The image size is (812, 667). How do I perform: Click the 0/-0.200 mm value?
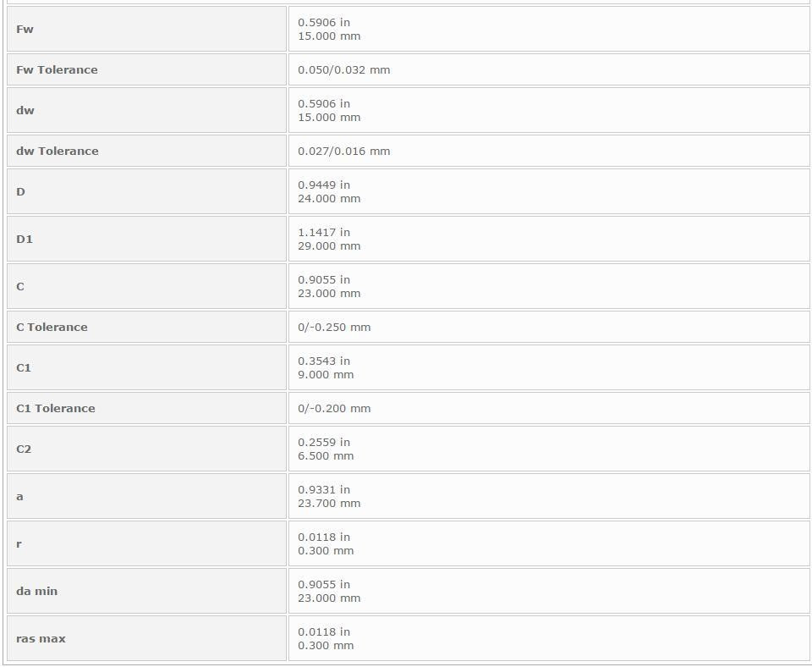pyautogui.click(x=334, y=408)
